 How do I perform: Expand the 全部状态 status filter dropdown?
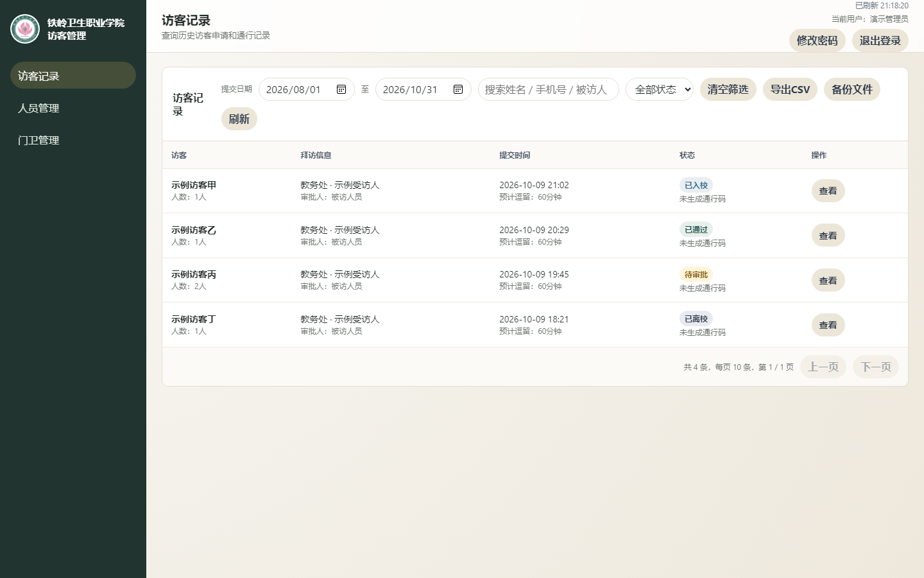pyautogui.click(x=660, y=89)
